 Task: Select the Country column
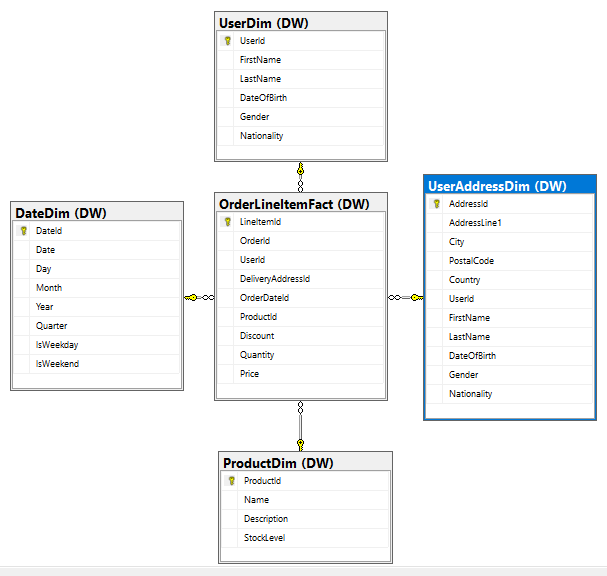510,280
